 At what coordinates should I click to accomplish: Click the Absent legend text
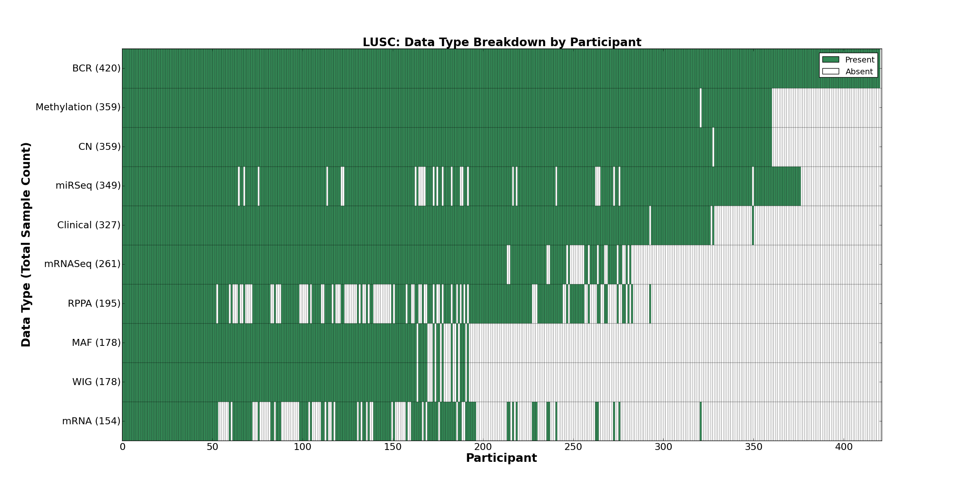click(x=859, y=72)
